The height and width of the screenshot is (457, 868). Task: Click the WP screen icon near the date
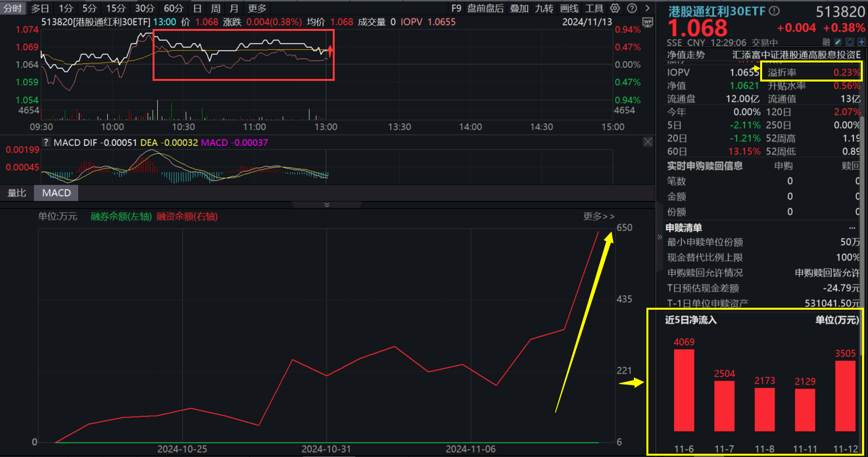coord(647,22)
